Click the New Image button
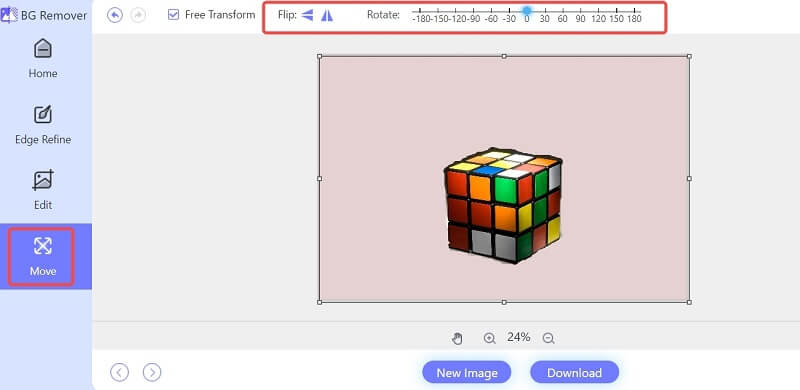 pyautogui.click(x=467, y=373)
